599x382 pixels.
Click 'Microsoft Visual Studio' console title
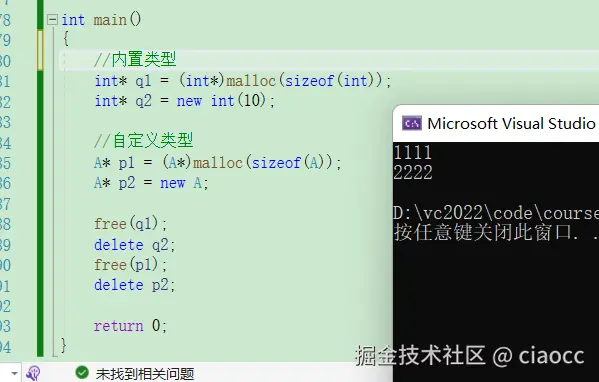[512, 123]
